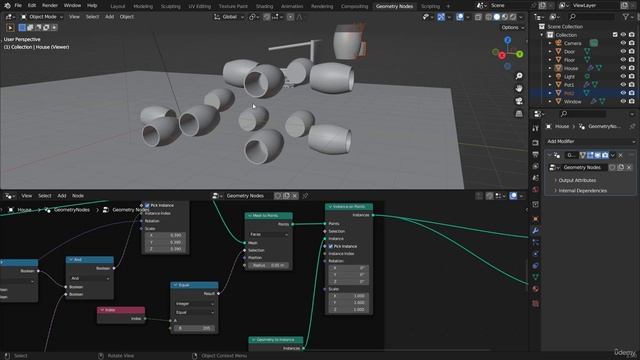Select rendered viewport shading
This screenshot has height=360, width=640.
tap(513, 17)
